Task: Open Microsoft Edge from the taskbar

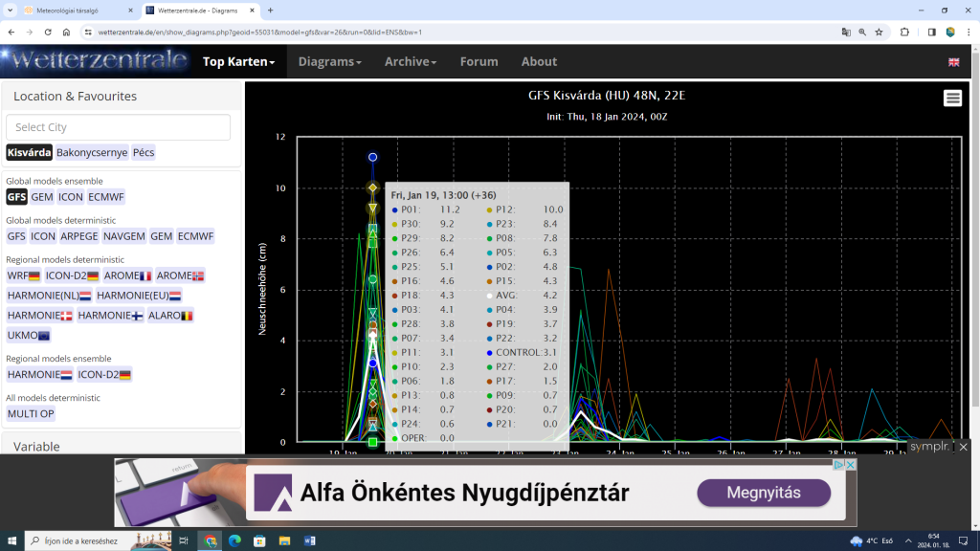Action: coord(234,540)
